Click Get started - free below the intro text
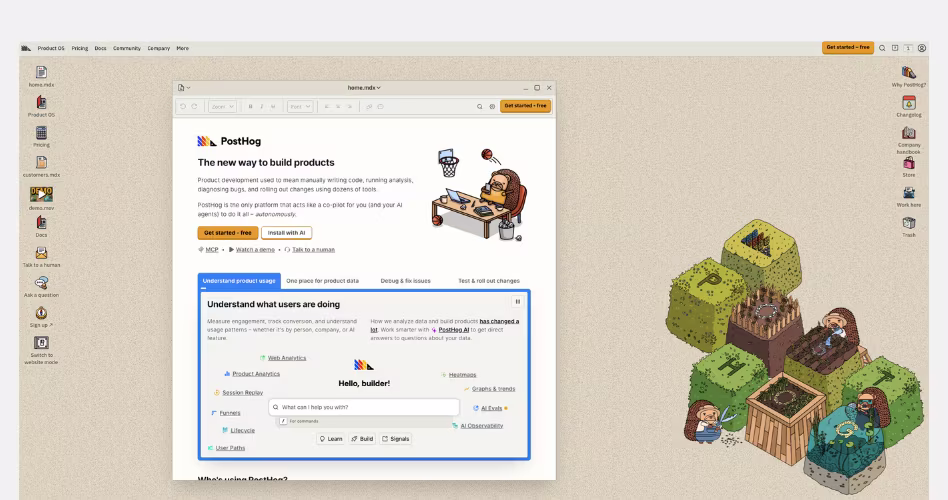 click(x=227, y=233)
